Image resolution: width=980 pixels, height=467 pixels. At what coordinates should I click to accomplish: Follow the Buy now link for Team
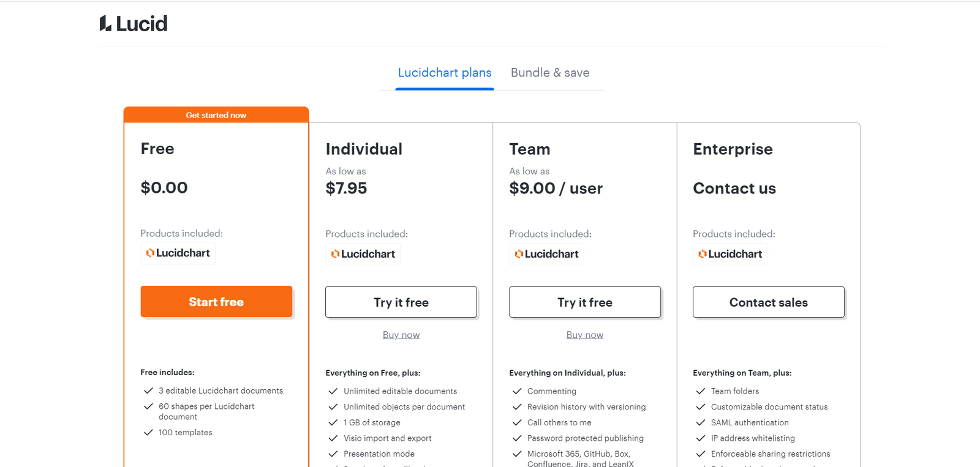tap(585, 335)
